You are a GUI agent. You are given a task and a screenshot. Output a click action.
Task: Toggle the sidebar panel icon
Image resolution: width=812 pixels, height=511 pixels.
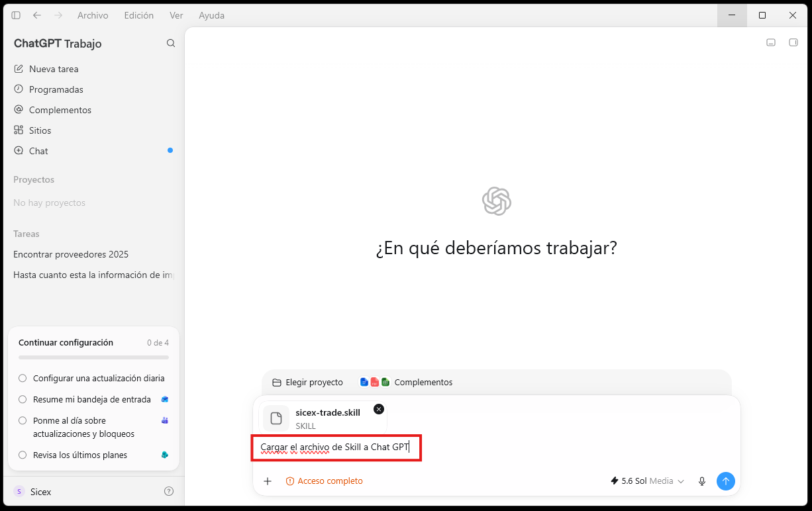16,15
